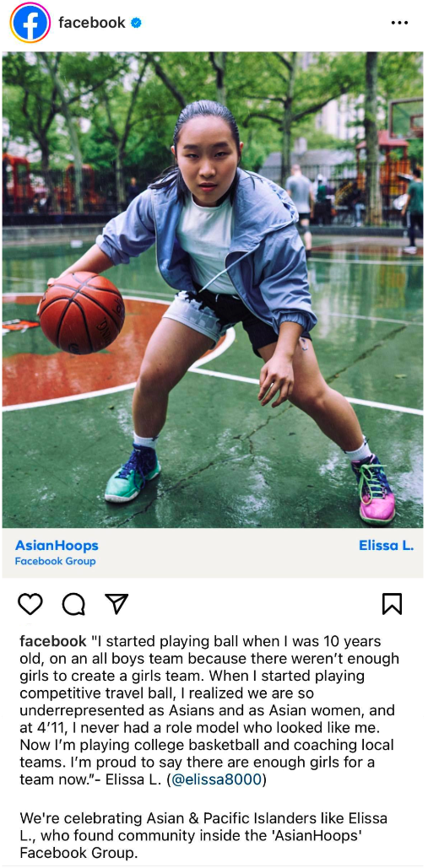
Task: Open comments via speech bubble icon
Action: tap(73, 604)
